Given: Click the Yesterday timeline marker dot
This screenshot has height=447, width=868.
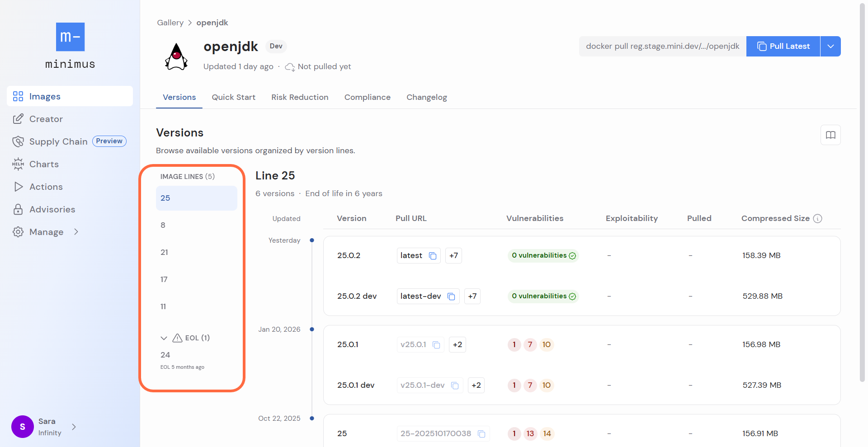Looking at the screenshot, I should [312, 240].
